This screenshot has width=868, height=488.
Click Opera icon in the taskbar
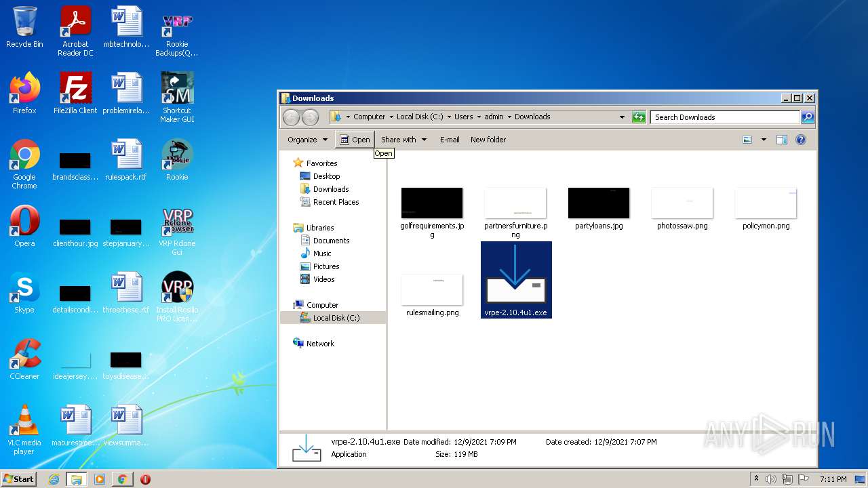pos(145,479)
